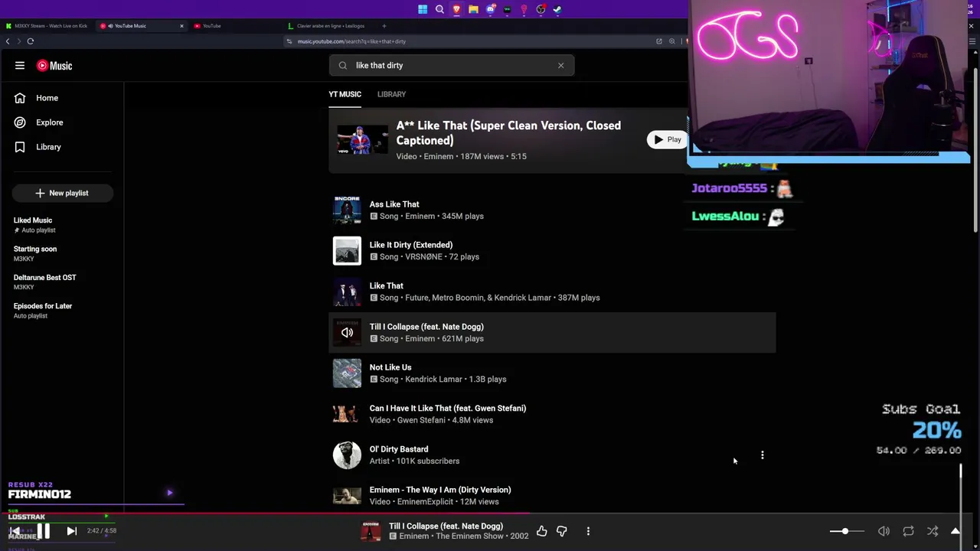Close the YouTube Music browser tab
Viewport: 980px width, 551px height.
(x=181, y=26)
